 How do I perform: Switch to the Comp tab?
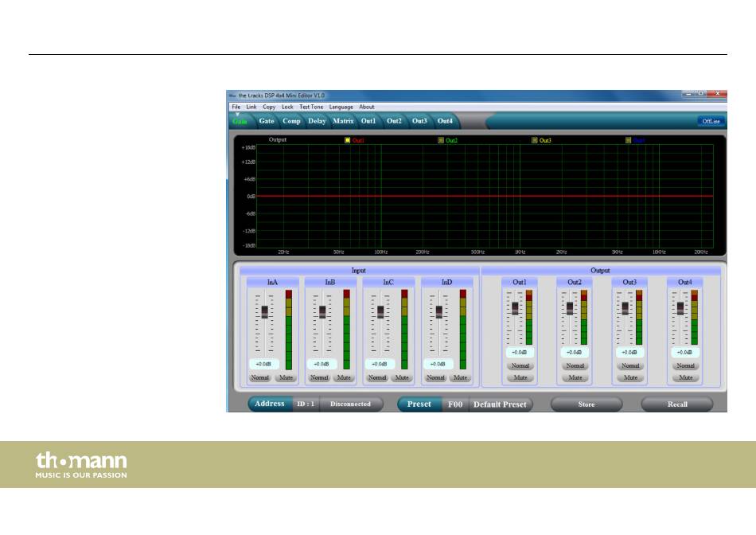click(292, 121)
